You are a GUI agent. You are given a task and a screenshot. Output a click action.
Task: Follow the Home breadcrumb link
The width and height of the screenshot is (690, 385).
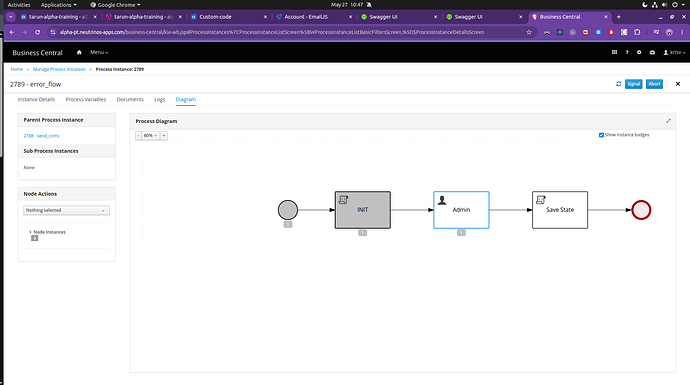[x=17, y=69]
